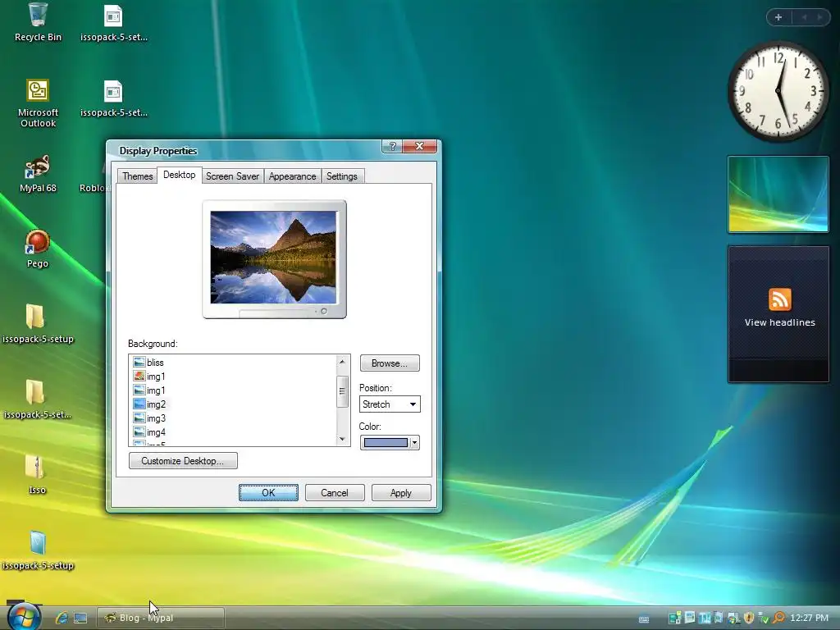Click the Customize Desktop... button
840x630 pixels.
[x=183, y=461]
